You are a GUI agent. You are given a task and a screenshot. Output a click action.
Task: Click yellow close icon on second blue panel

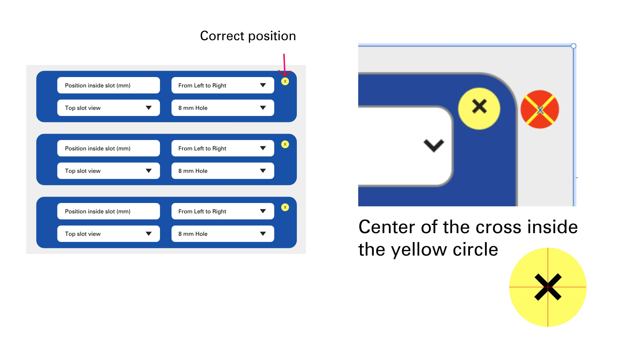click(x=285, y=144)
